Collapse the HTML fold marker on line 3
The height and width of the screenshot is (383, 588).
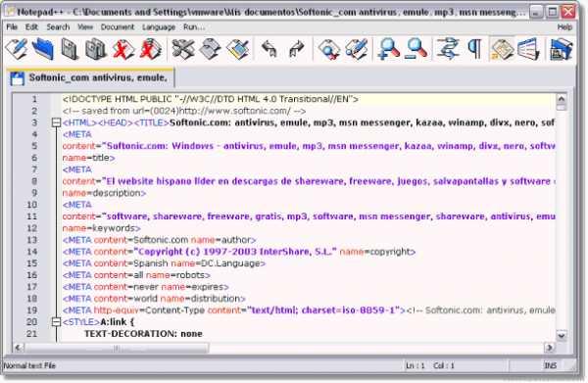[x=56, y=122]
